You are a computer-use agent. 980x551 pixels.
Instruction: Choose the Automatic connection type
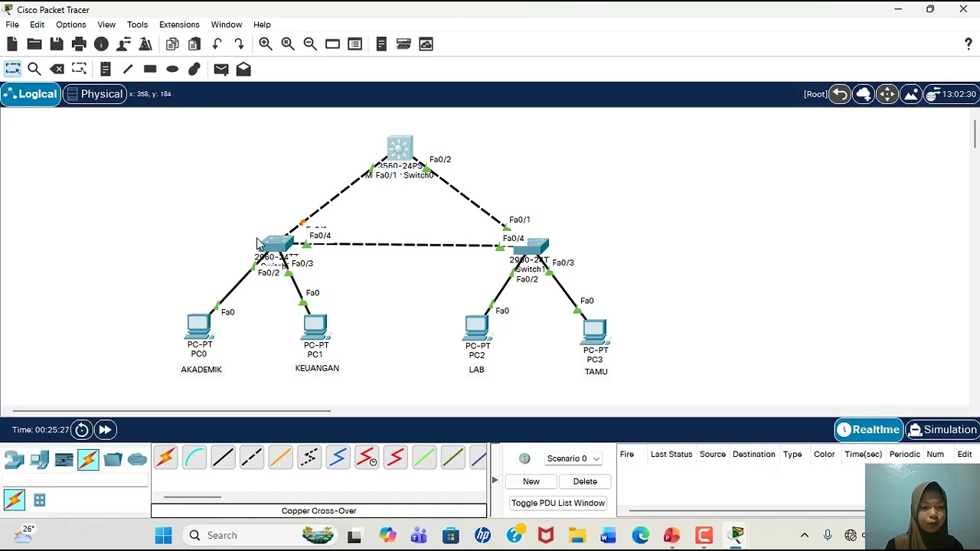click(x=165, y=458)
